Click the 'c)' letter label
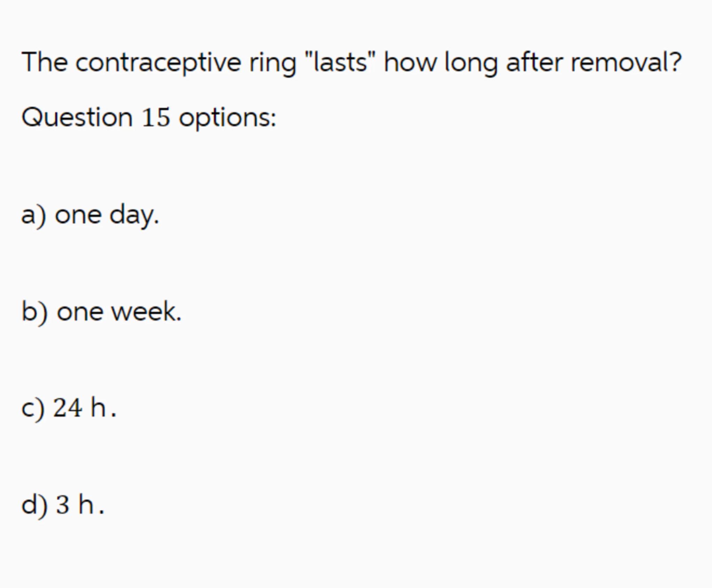Viewport: 712px width, 588px height. (x=33, y=409)
